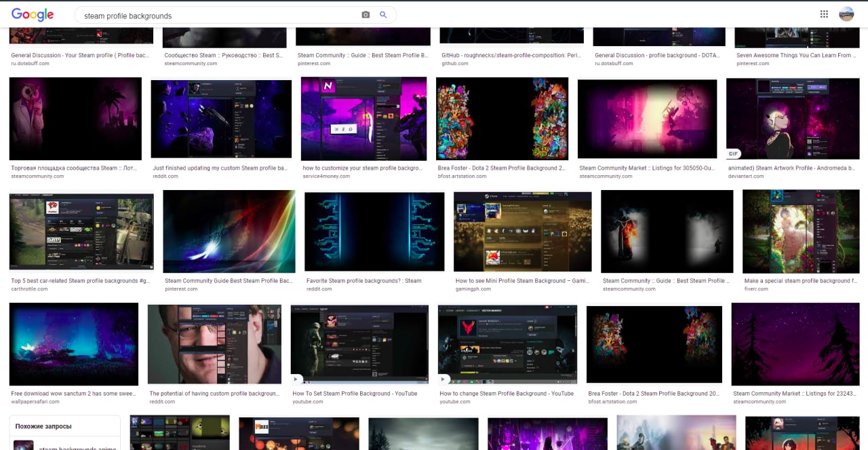
Task: Open 'Seven Awesome Things You Can Learn From' link
Action: [x=795, y=56]
